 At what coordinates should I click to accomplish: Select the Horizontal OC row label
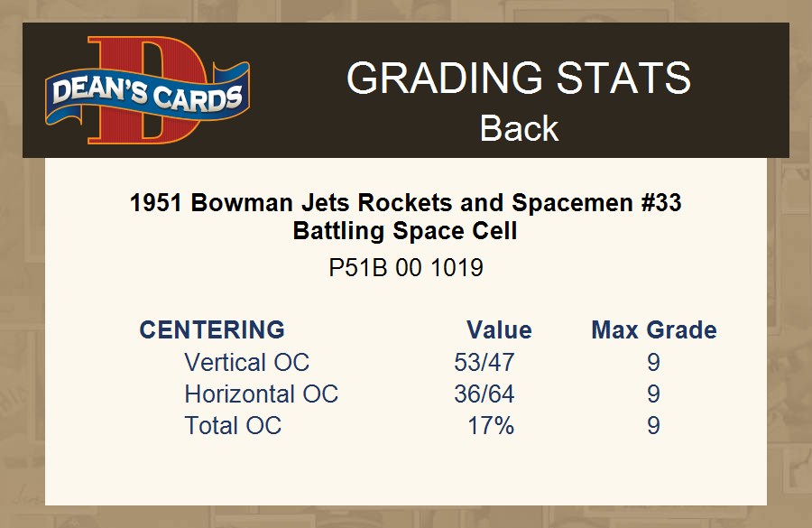261,394
